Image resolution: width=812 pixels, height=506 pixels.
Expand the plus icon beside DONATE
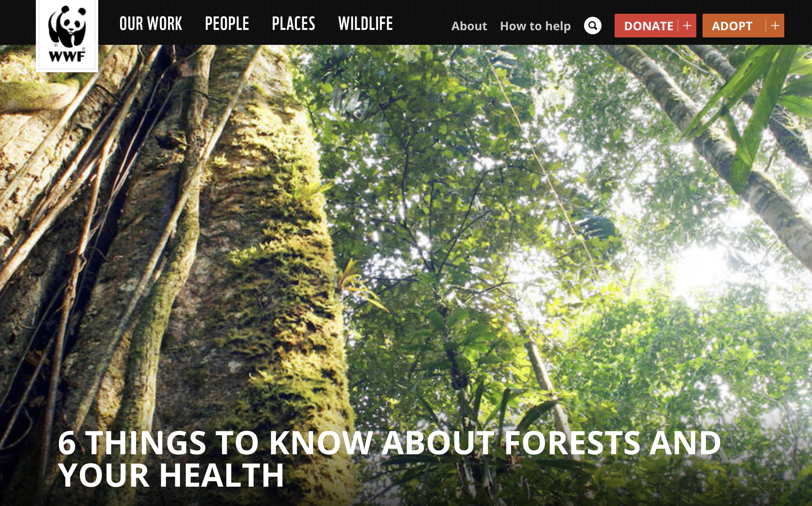click(687, 26)
